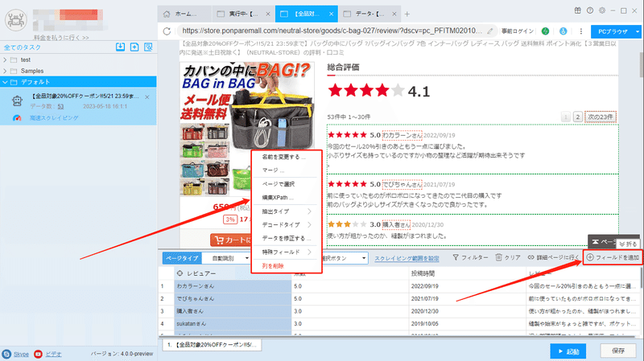
Task: Click フィールドを追加 button
Action: [x=613, y=257]
